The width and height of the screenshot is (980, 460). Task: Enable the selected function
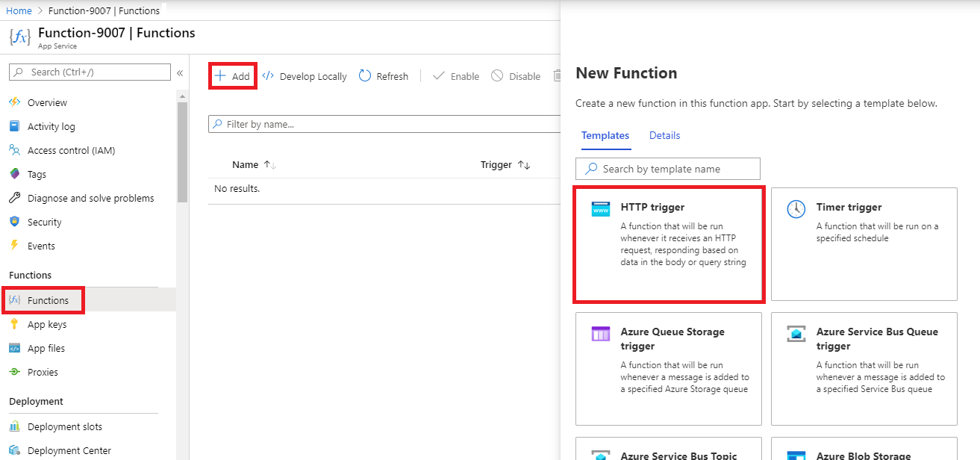click(x=455, y=75)
